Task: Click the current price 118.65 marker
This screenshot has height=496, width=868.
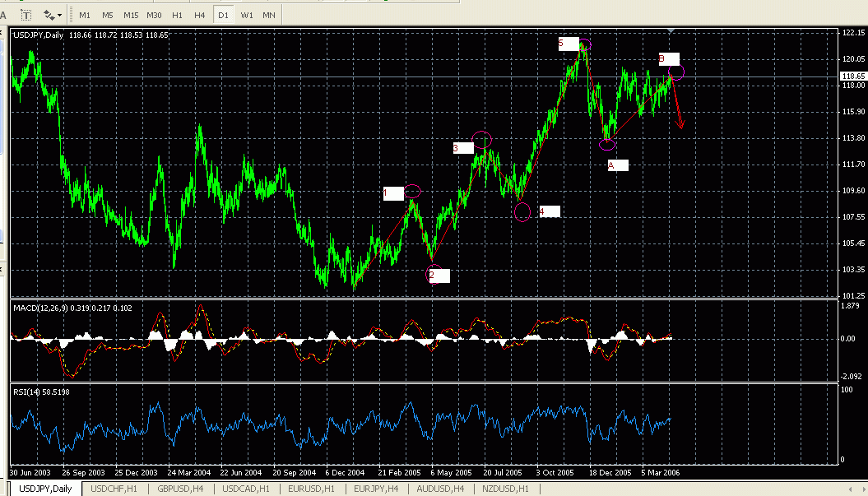Action: tap(853, 75)
